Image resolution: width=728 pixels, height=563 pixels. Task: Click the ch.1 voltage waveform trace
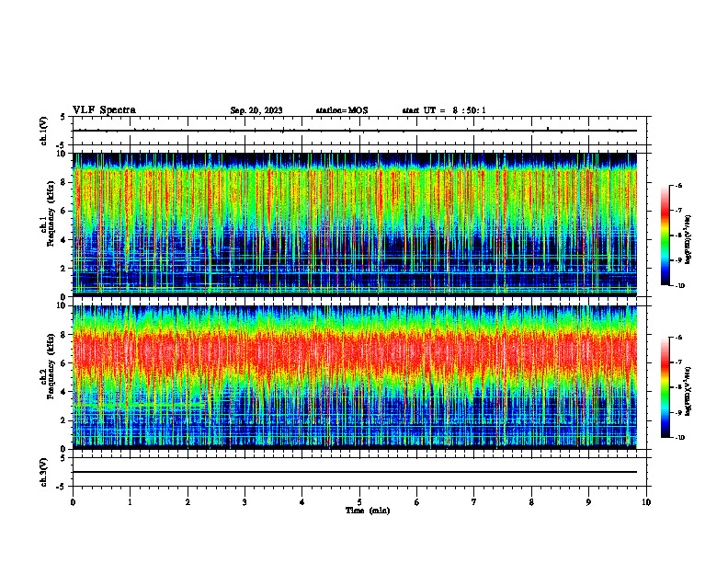click(355, 131)
